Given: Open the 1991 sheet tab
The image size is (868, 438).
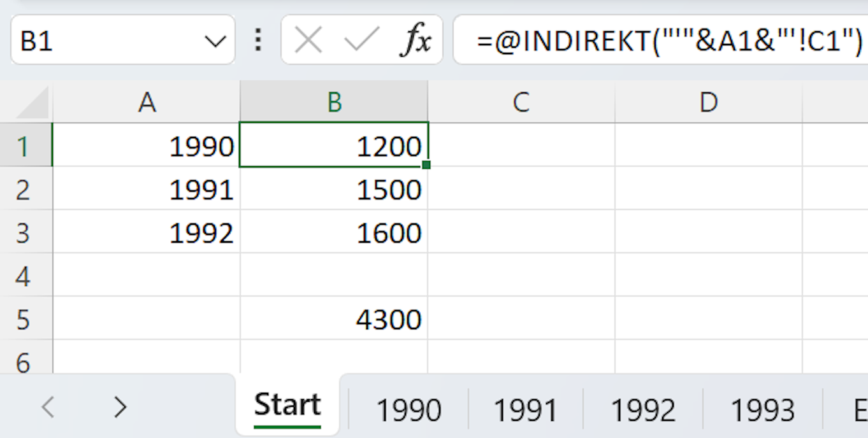Looking at the screenshot, I should click(x=526, y=410).
